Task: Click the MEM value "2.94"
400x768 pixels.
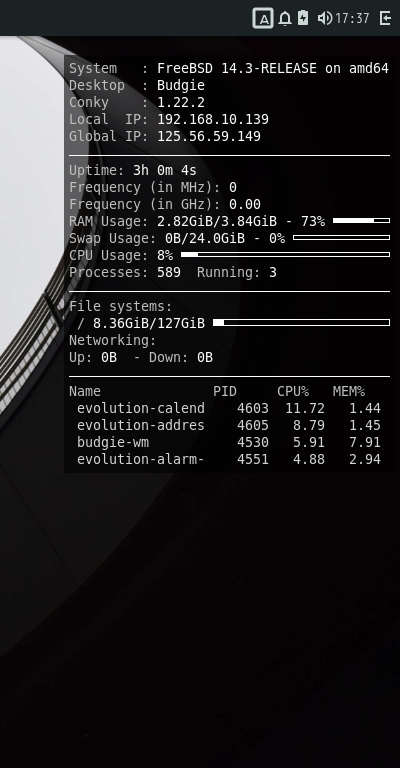Action: coord(365,459)
